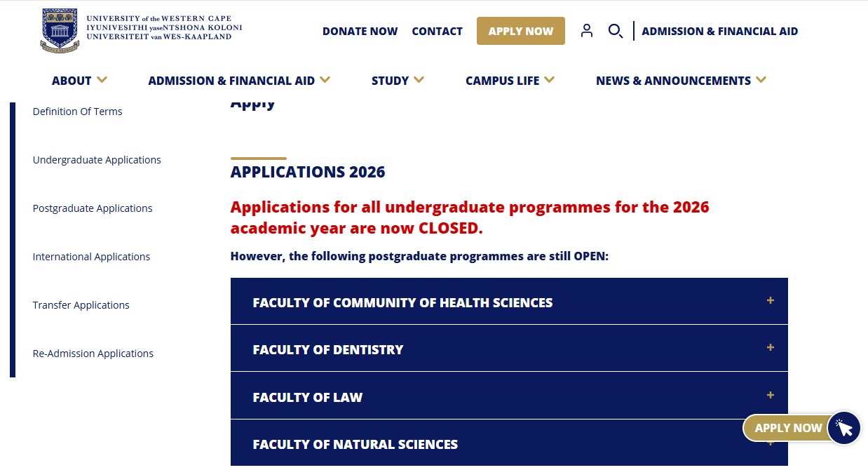Expand Faculty of Law plus icon

(x=771, y=396)
